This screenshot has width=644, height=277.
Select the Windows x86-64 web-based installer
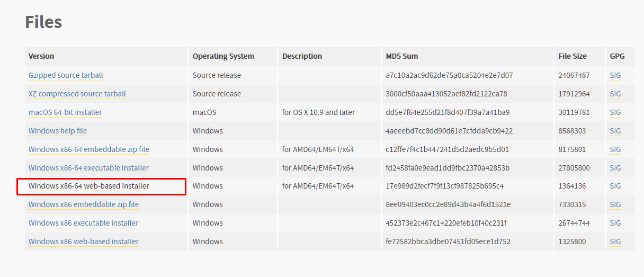click(x=88, y=186)
